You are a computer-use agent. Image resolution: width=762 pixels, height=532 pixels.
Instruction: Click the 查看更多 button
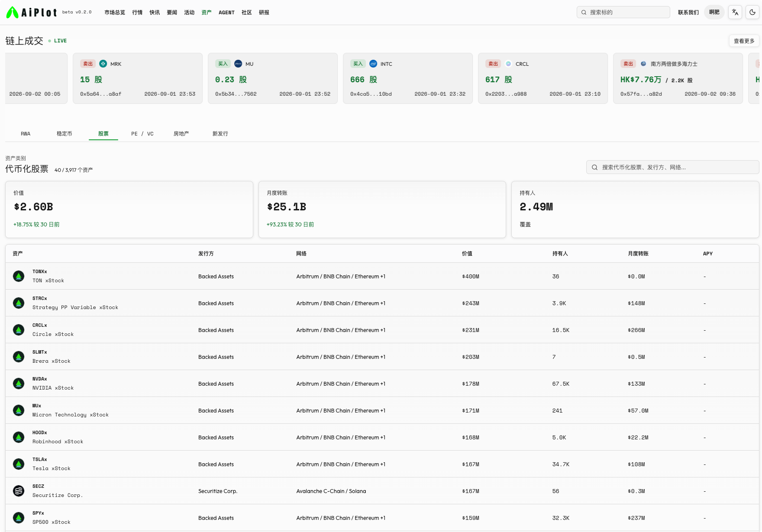click(744, 41)
